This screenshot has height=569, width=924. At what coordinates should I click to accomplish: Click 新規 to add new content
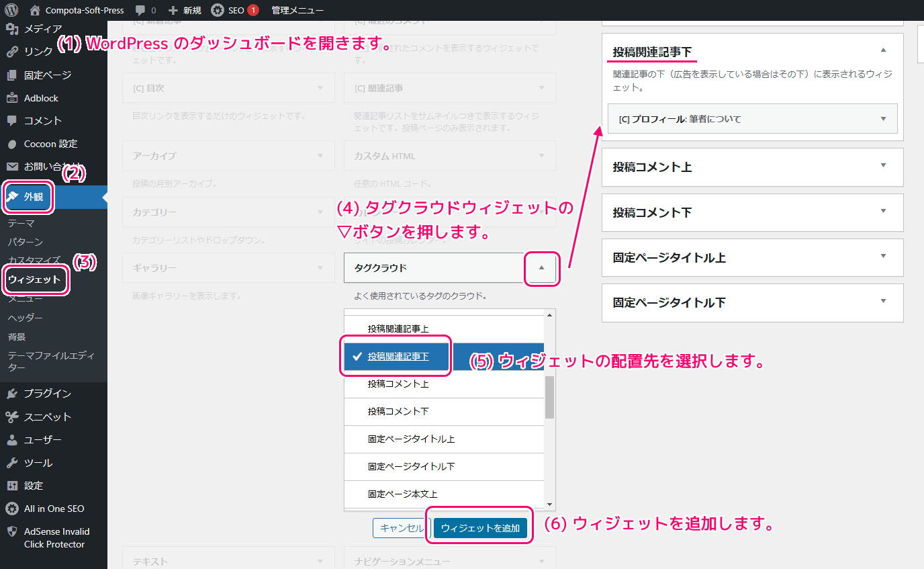pos(185,10)
